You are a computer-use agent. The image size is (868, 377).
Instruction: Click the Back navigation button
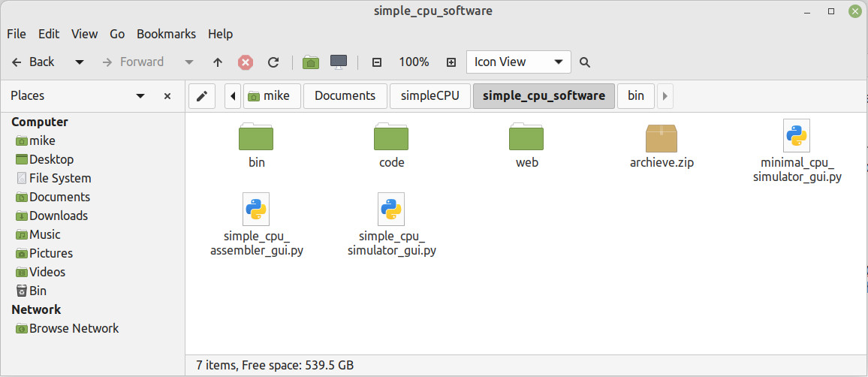click(x=34, y=62)
